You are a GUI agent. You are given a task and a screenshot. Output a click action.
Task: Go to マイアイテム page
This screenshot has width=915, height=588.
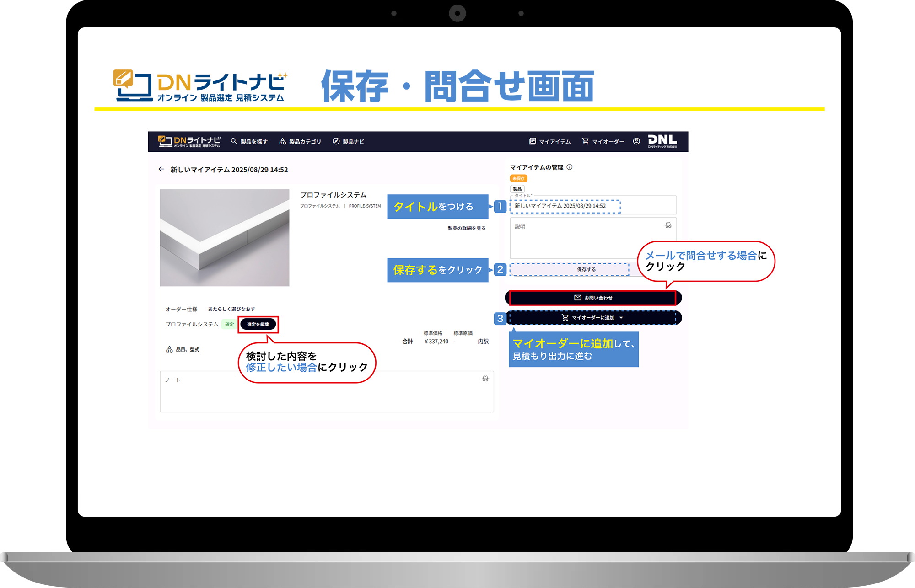click(549, 142)
